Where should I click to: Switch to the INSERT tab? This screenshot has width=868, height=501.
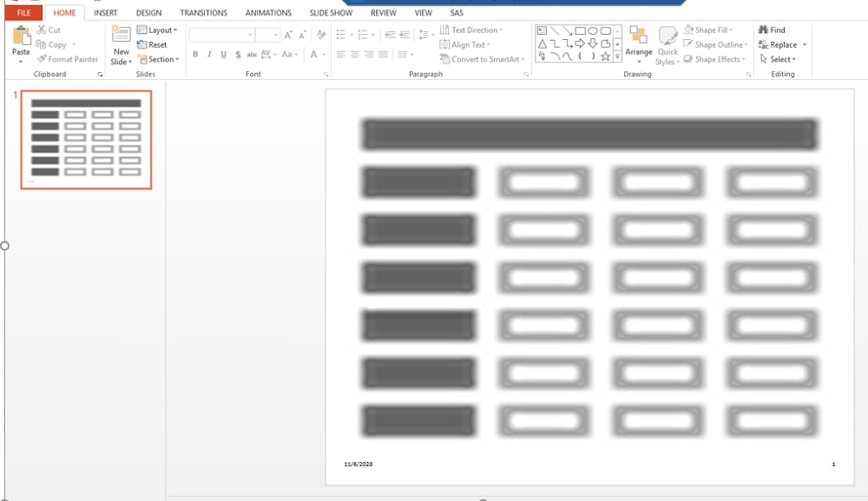pos(105,13)
